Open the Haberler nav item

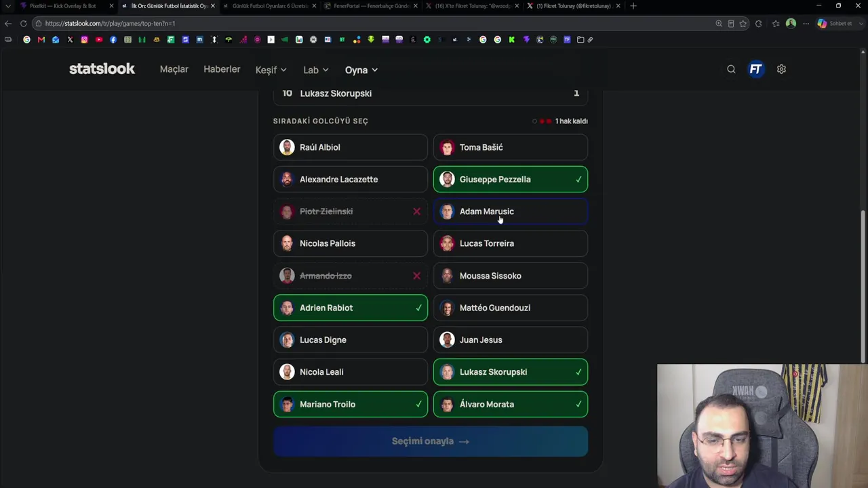[x=222, y=69]
